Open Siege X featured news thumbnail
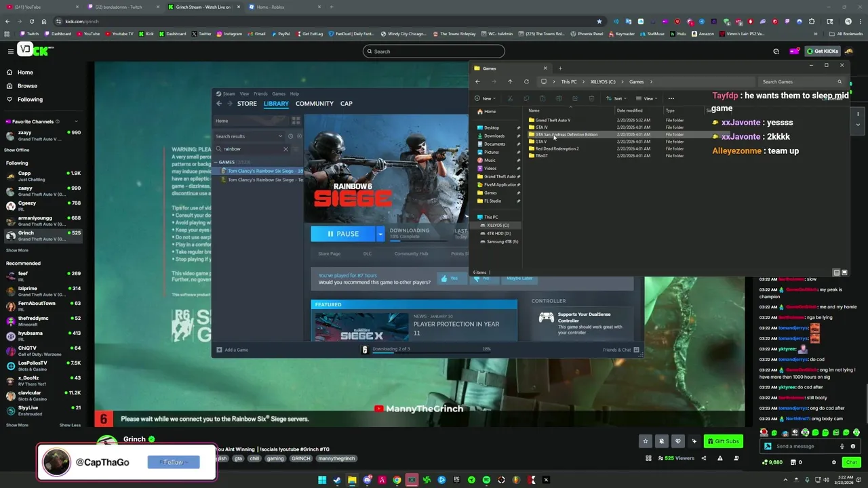 (x=361, y=327)
